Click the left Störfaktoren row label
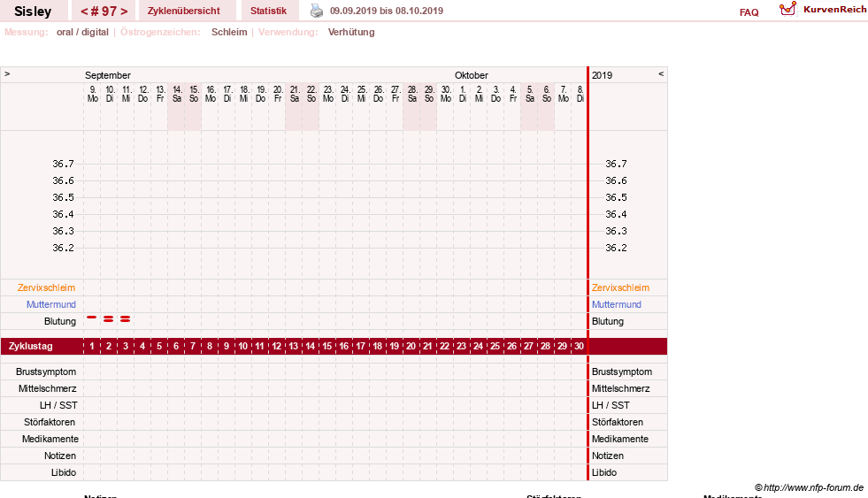The height and width of the screenshot is (498, 868). click(50, 422)
